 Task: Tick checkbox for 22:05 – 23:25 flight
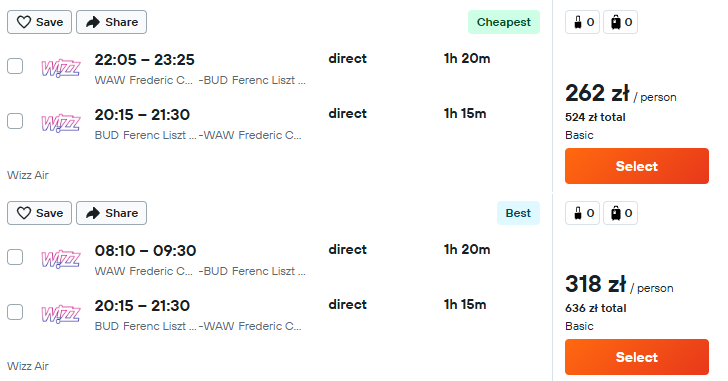click(x=15, y=66)
